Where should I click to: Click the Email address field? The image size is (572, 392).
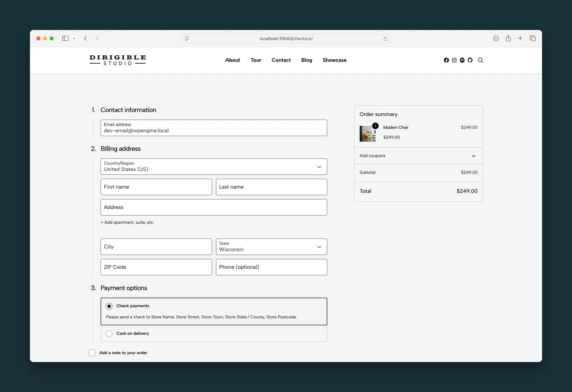point(214,128)
